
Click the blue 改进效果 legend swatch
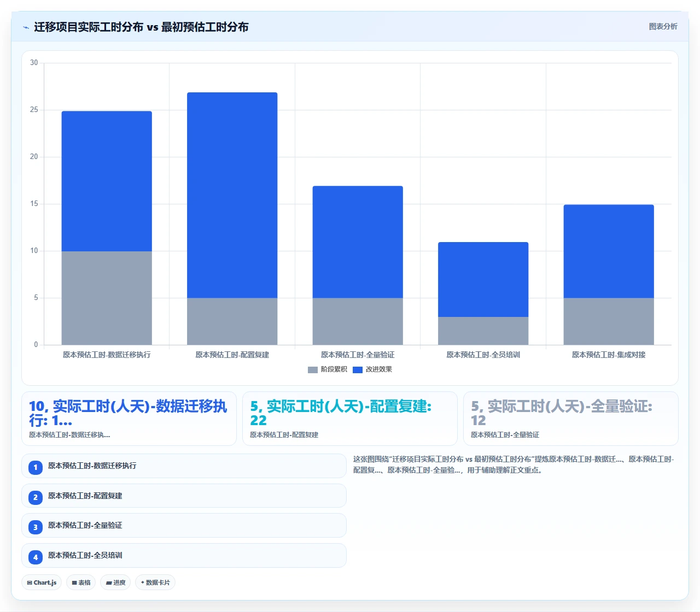(x=358, y=370)
